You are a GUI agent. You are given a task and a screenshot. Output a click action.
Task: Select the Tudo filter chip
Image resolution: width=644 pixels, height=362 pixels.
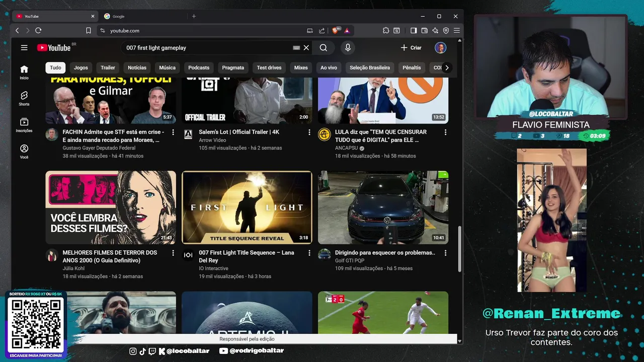point(55,67)
